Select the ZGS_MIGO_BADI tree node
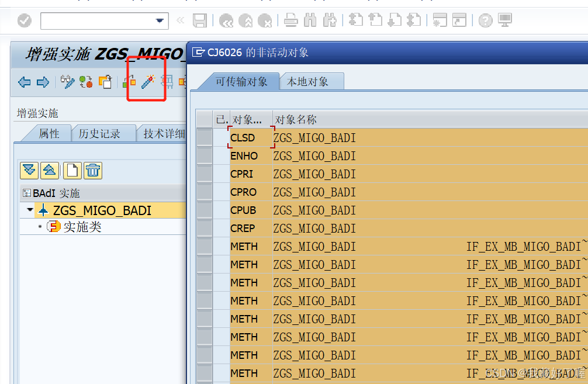Viewport: 588px width, 384px height. 102,211
